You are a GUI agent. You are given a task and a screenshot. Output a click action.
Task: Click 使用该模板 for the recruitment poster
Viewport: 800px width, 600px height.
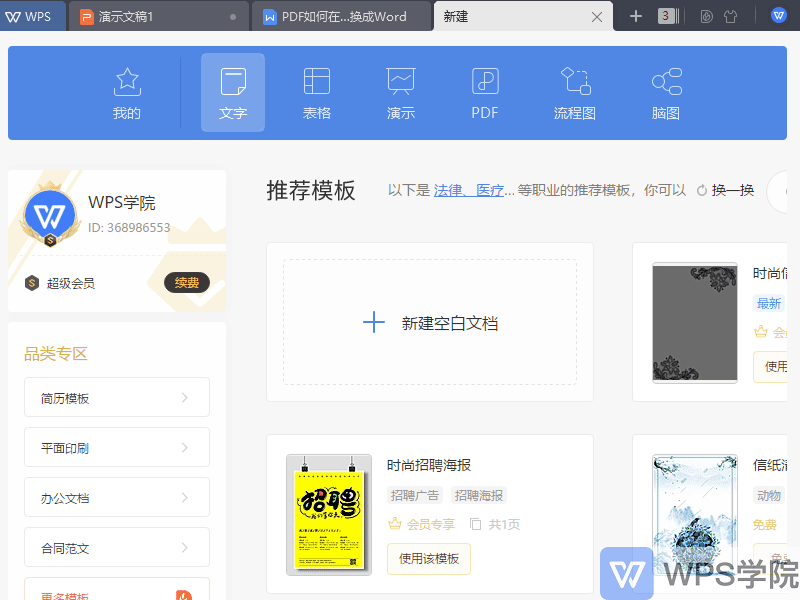pyautogui.click(x=428, y=559)
